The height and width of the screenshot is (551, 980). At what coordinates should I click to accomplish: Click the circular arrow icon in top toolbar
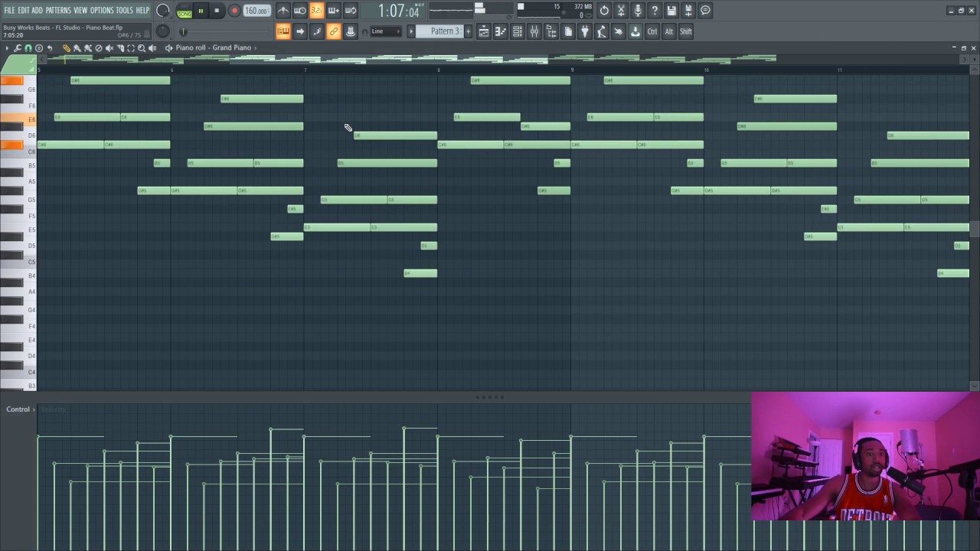pos(604,11)
